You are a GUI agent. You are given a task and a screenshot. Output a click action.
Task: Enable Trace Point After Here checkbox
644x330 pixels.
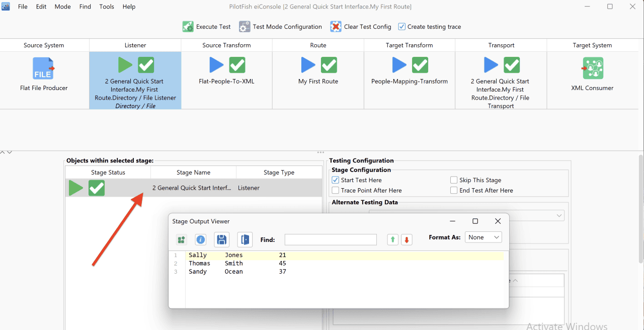(x=336, y=191)
